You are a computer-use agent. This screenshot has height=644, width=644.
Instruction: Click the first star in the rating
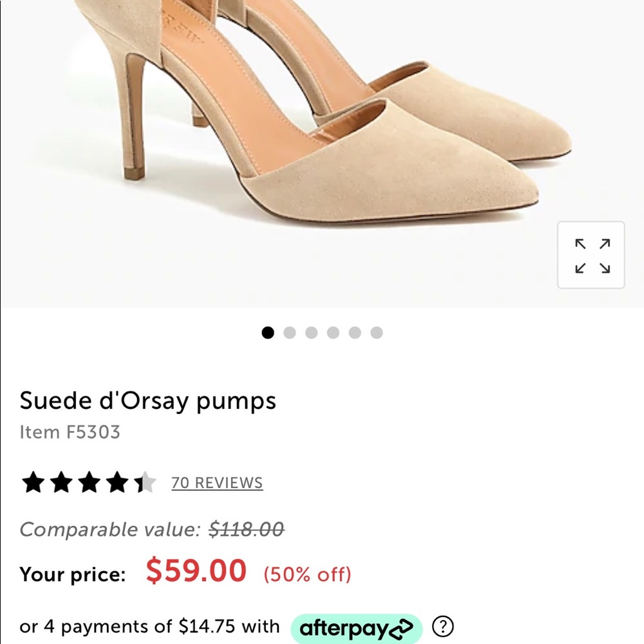[33, 481]
